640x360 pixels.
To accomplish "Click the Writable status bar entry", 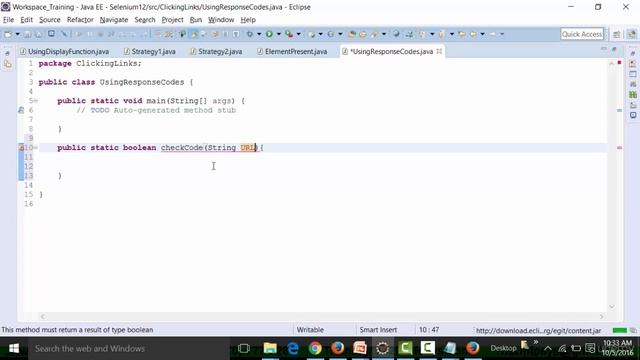I will pos(310,330).
